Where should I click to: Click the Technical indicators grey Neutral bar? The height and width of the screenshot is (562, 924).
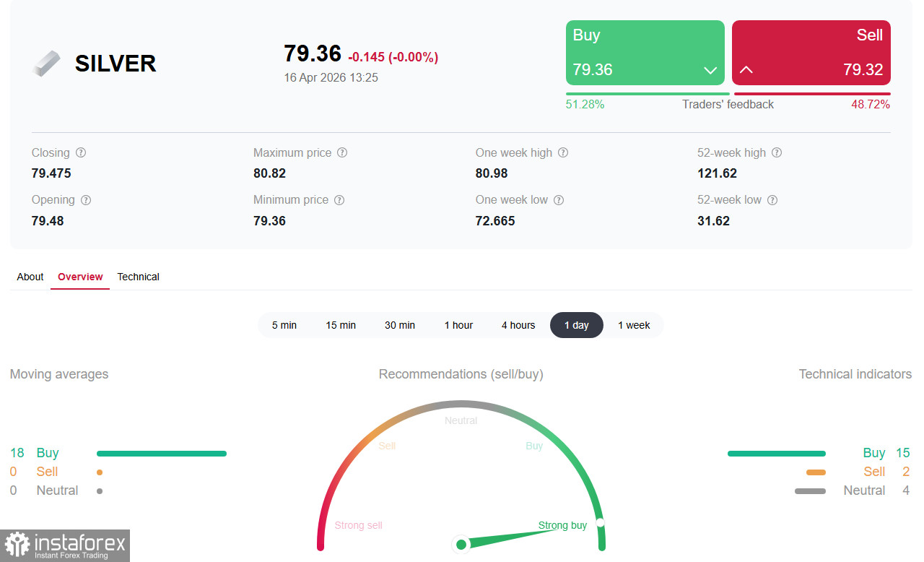point(810,491)
